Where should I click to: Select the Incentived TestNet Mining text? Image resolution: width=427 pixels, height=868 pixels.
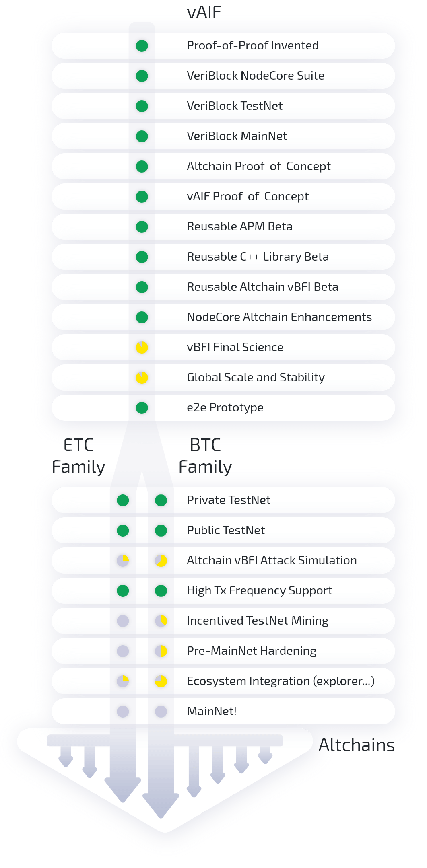coord(258,621)
